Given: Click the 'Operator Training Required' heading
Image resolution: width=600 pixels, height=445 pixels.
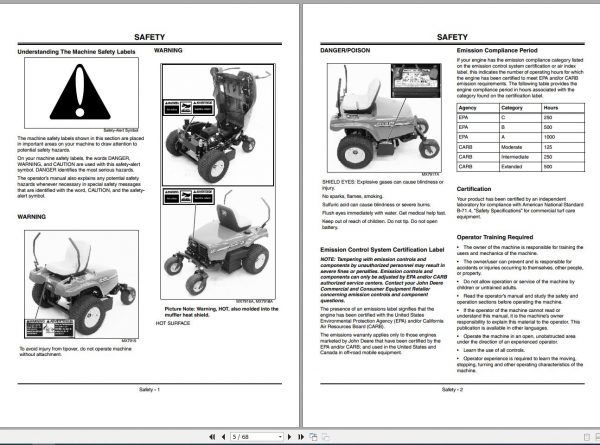Looking at the screenshot, I should click(x=494, y=237).
